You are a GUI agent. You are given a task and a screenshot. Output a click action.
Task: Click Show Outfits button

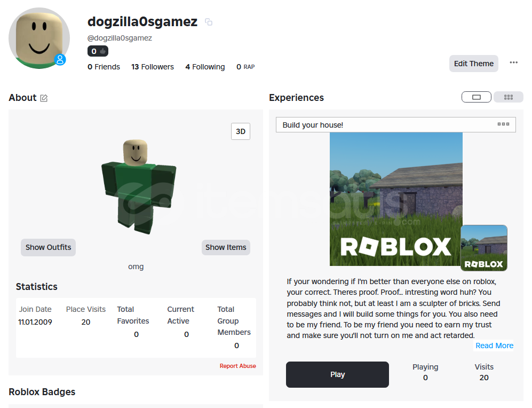tap(48, 247)
